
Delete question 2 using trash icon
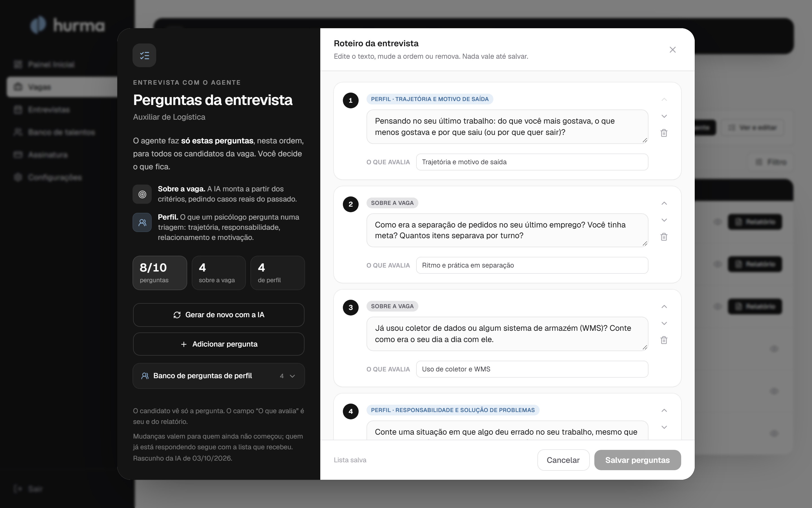pyautogui.click(x=664, y=237)
